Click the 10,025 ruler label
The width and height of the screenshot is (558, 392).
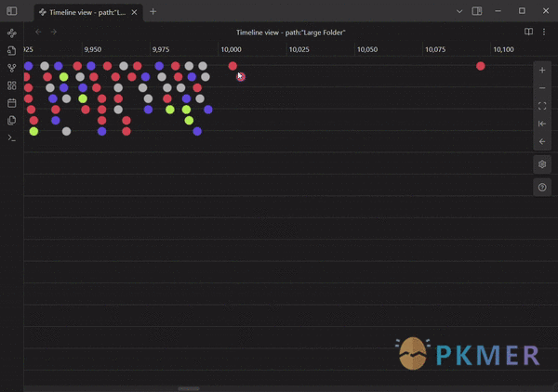click(299, 49)
